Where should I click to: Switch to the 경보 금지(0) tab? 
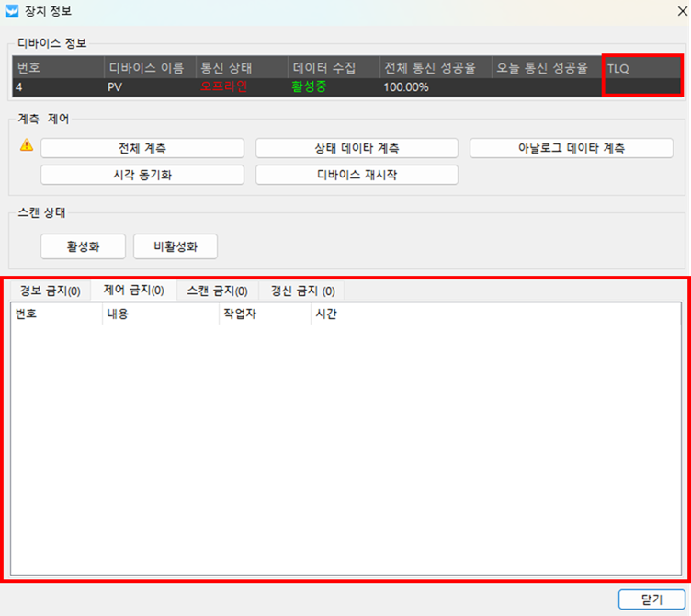[50, 291]
